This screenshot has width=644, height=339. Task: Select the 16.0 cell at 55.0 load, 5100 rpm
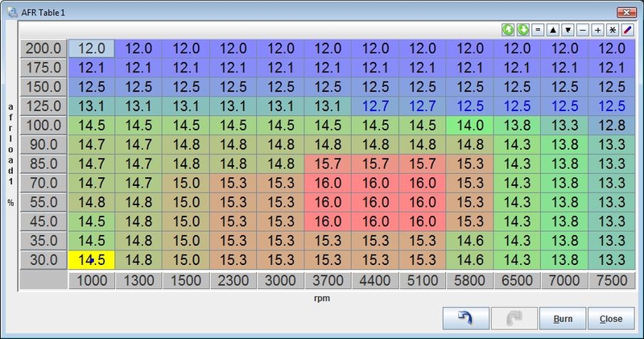coord(422,202)
